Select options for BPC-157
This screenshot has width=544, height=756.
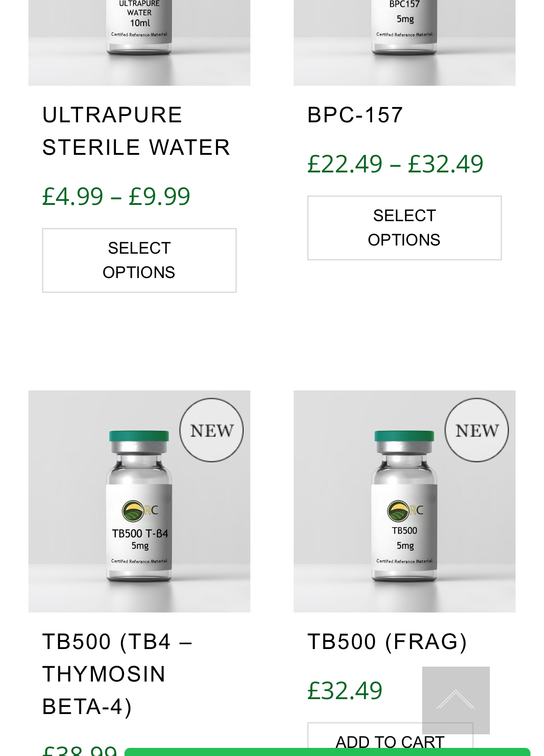(x=404, y=228)
